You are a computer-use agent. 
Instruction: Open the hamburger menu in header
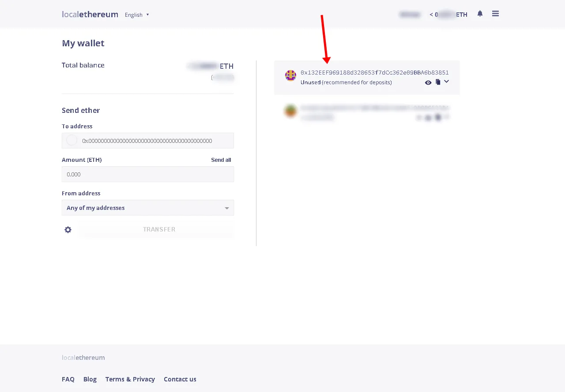(495, 14)
